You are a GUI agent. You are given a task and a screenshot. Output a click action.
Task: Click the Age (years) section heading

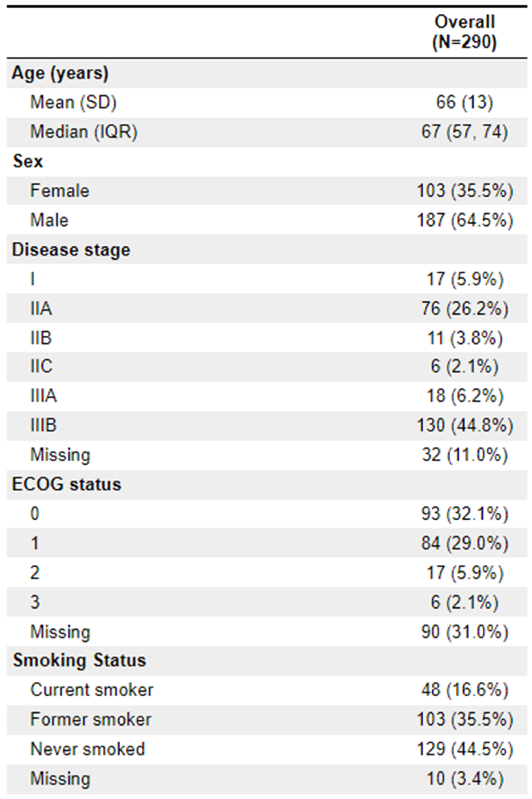point(60,73)
